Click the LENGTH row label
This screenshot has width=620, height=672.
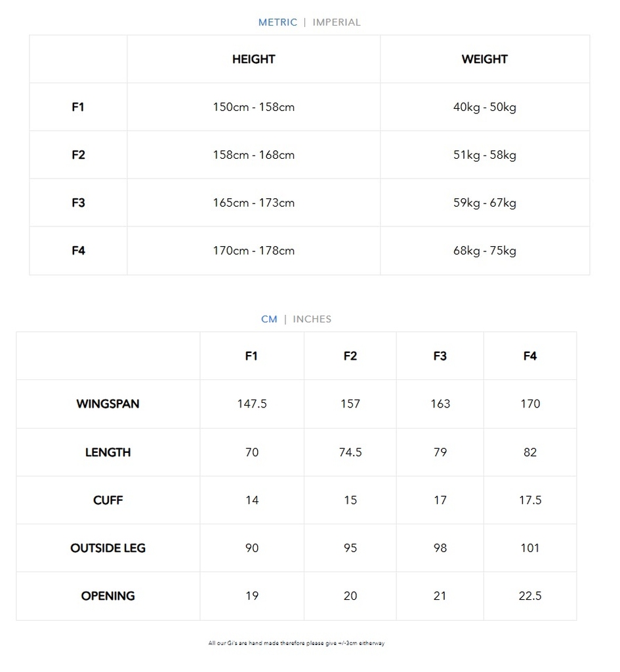(108, 452)
